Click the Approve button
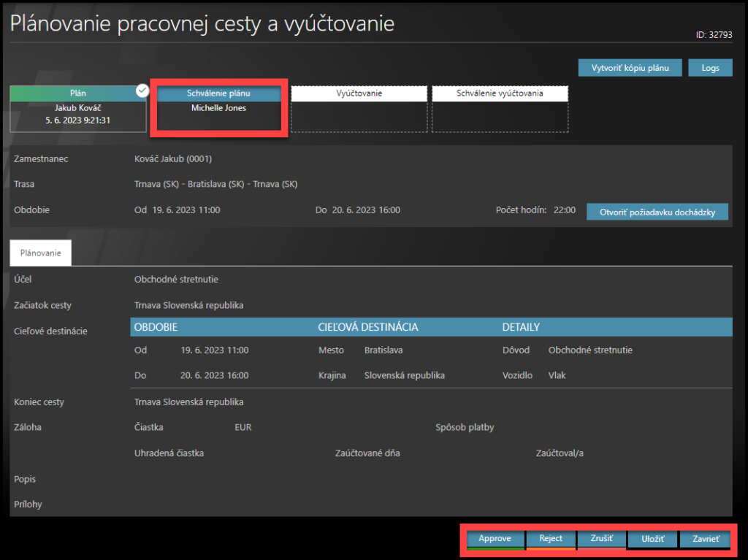The height and width of the screenshot is (560, 748). point(495,539)
